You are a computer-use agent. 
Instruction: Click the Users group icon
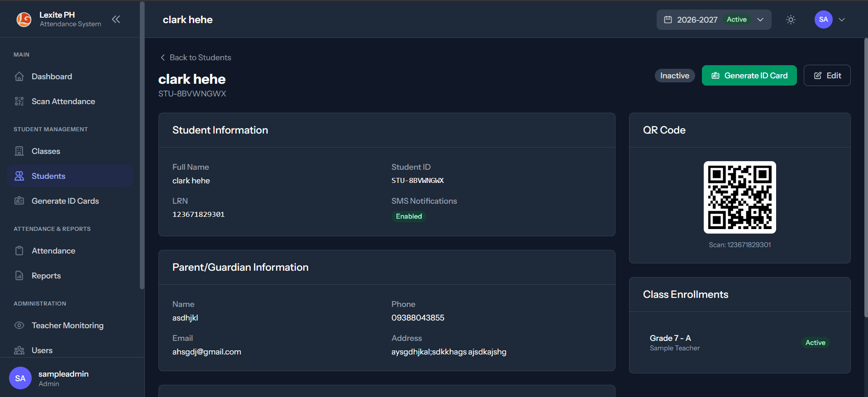[19, 350]
